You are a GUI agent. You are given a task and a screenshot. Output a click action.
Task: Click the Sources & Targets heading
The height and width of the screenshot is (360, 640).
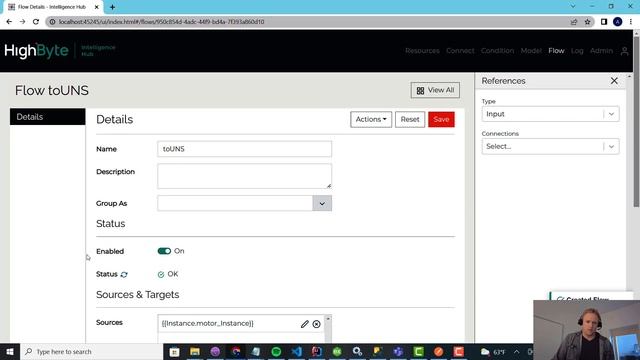[x=138, y=295]
